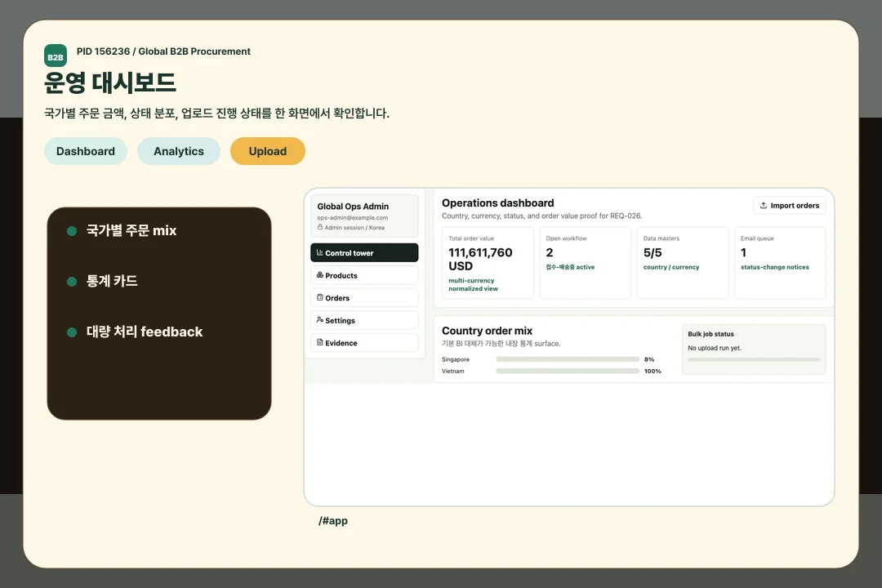Click the Open workflow card
The height and width of the screenshot is (588, 882).
585,263
